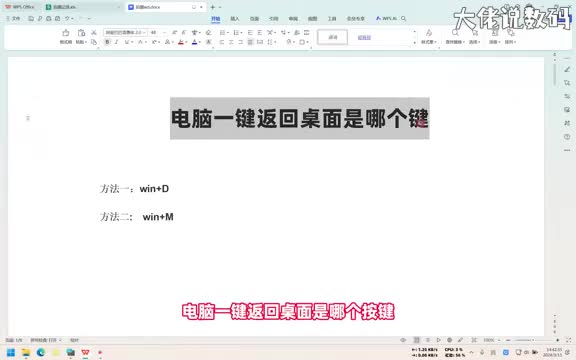Open the WPS AI tab
This screenshot has height=360, width=576.
[386, 18]
